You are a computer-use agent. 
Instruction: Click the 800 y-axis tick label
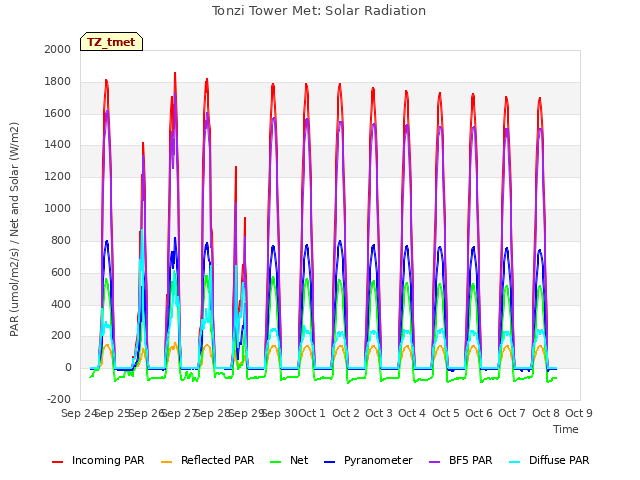pos(61,240)
